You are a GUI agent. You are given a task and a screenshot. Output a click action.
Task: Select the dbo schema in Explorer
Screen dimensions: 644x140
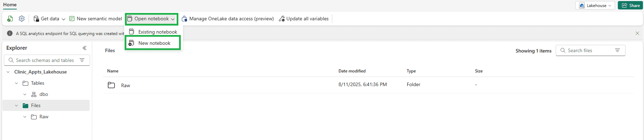[x=43, y=94]
